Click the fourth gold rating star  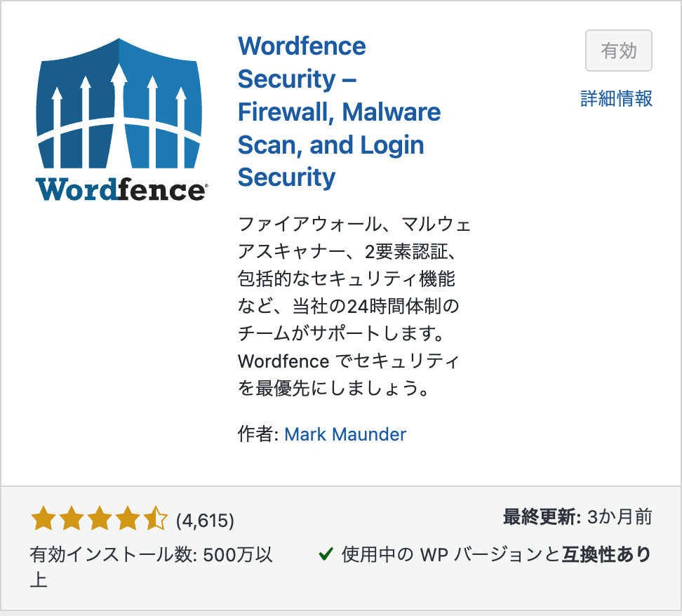click(127, 518)
